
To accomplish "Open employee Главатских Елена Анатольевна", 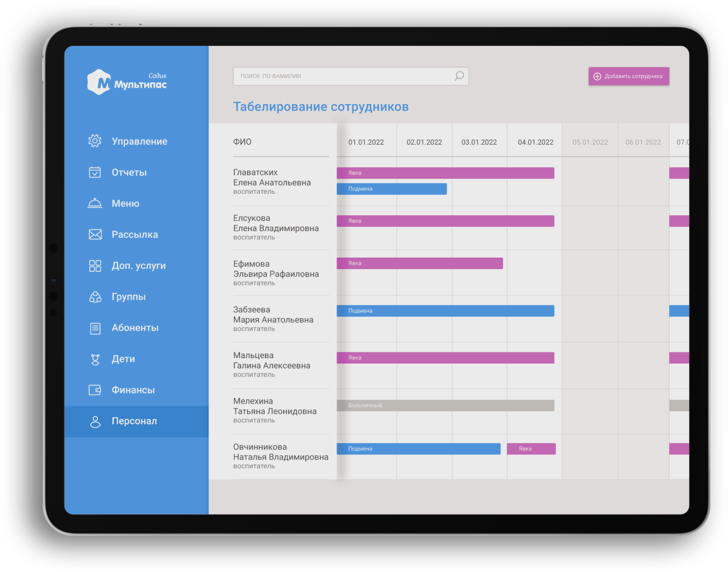I will [272, 182].
